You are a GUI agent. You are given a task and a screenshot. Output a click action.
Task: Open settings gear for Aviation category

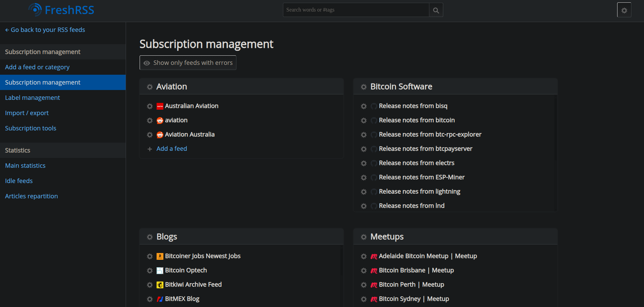[x=150, y=87]
